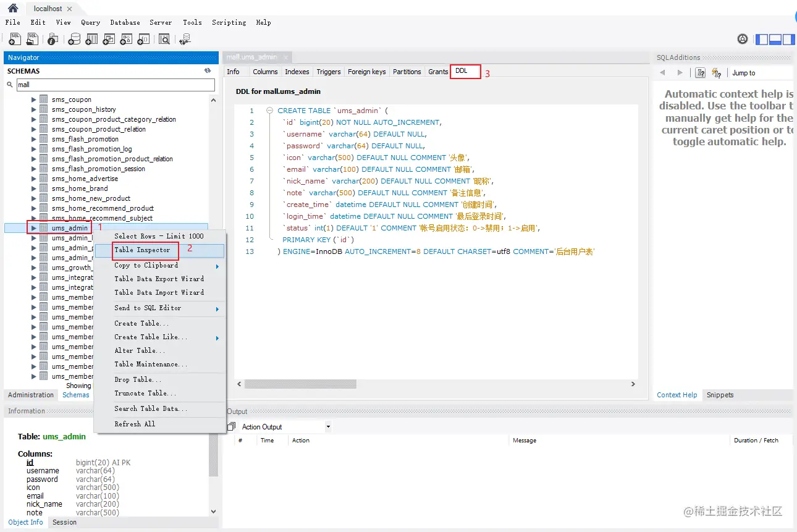Viewport: 797px width, 532px height.
Task: Choose Select Rows - Limit 1000
Action: coord(159,236)
